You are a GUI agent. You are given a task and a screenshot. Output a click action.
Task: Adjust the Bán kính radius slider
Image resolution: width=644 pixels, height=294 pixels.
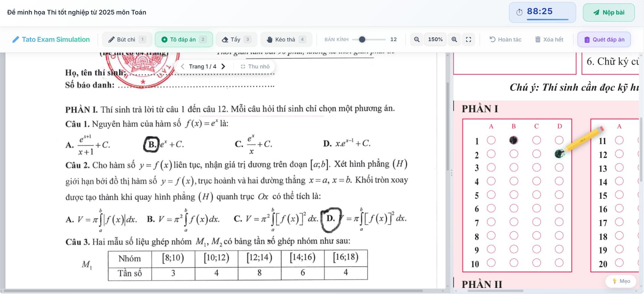pyautogui.click(x=369, y=39)
